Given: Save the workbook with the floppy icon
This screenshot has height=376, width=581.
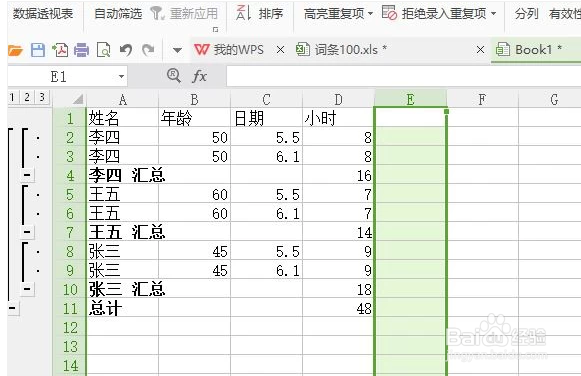Looking at the screenshot, I should coord(38,50).
